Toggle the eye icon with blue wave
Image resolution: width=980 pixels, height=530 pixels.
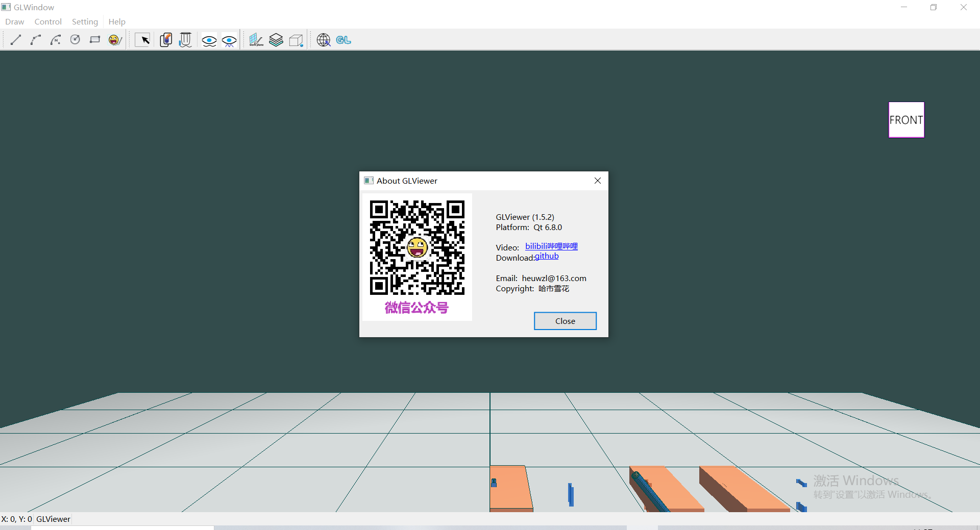(x=229, y=40)
